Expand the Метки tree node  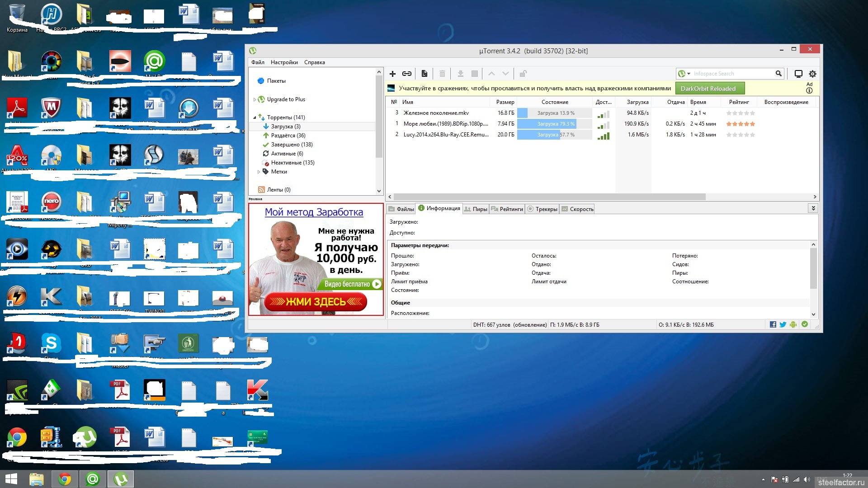[259, 172]
